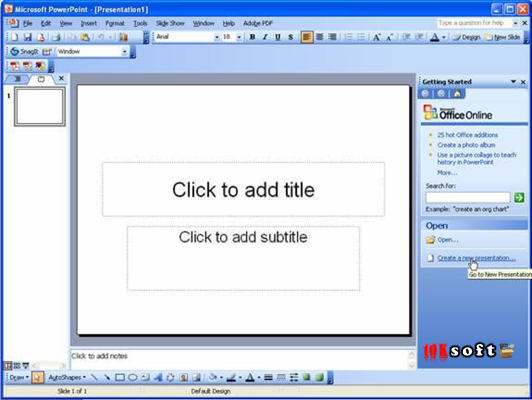Switch to the Outline tab in left pane

coord(17,79)
